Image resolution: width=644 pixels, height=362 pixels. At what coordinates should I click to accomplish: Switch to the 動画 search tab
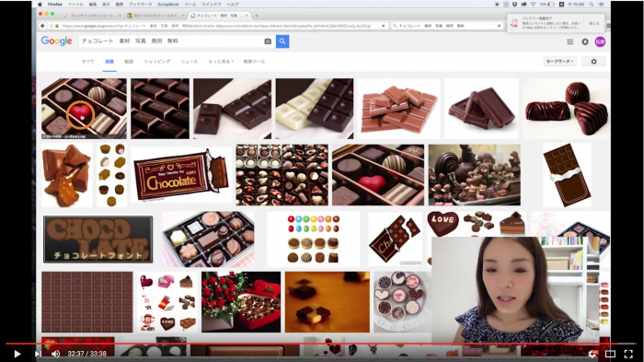point(129,62)
